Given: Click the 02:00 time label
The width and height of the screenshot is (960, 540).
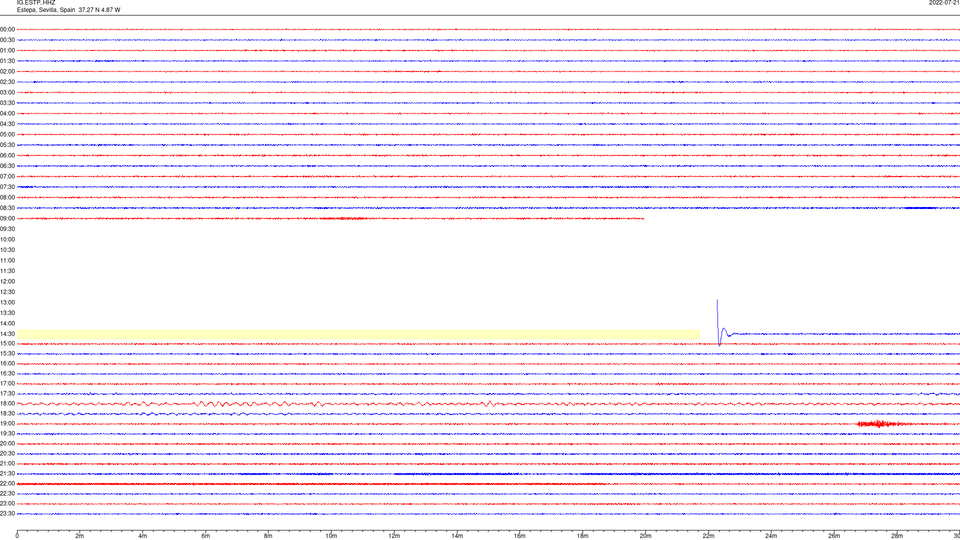Looking at the screenshot, I should [7, 71].
